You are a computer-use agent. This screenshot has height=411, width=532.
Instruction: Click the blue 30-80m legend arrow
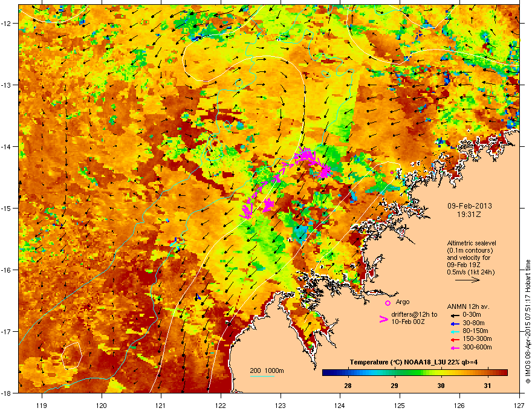[x=455, y=323]
